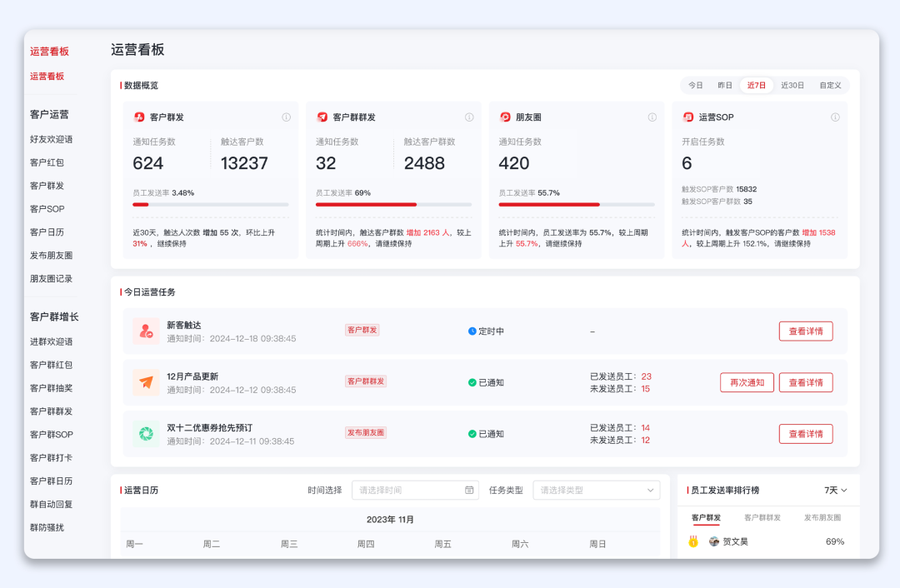Click 贺文昊 in the employee ranking list

coord(737,541)
